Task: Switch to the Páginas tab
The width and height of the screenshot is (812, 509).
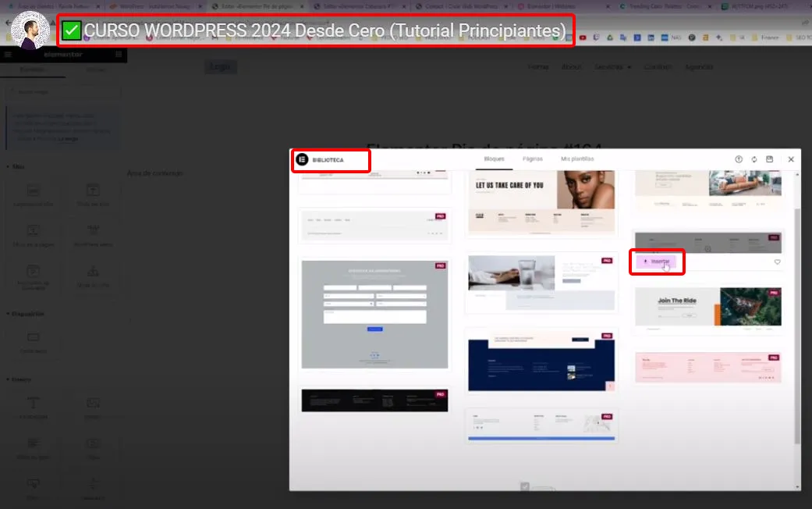Action: point(532,159)
